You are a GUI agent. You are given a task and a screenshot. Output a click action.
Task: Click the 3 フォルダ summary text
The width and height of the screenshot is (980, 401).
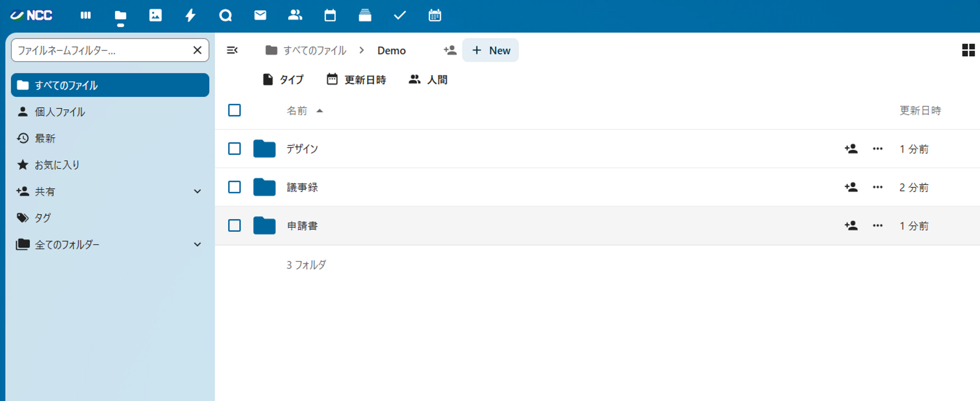coord(306,265)
